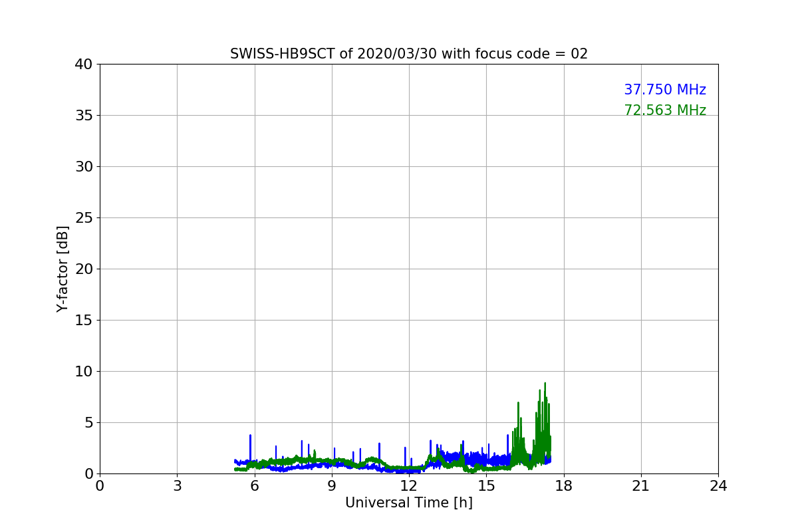Click y-axis tick label 25

[x=84, y=218]
